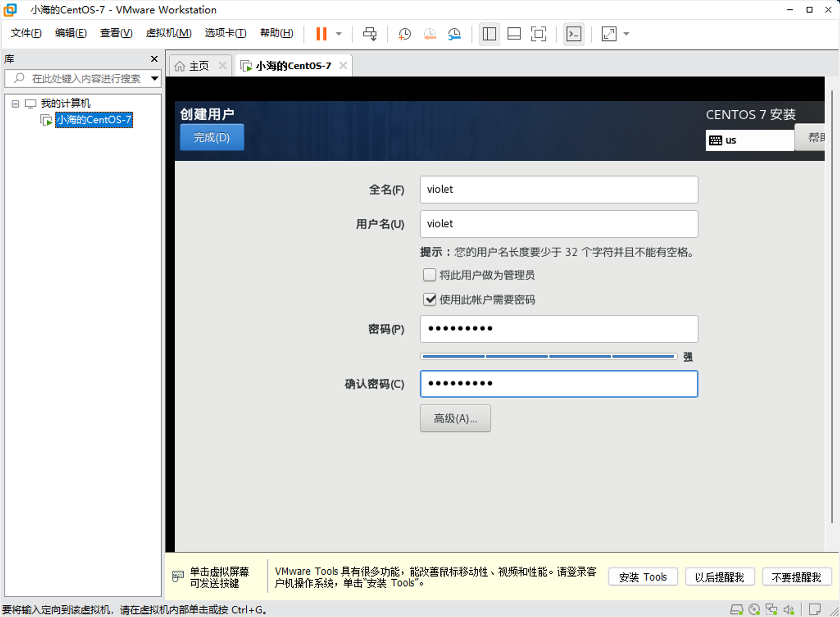Click the CD/DVD status bar icon
The height and width of the screenshot is (617, 840).
click(x=754, y=610)
